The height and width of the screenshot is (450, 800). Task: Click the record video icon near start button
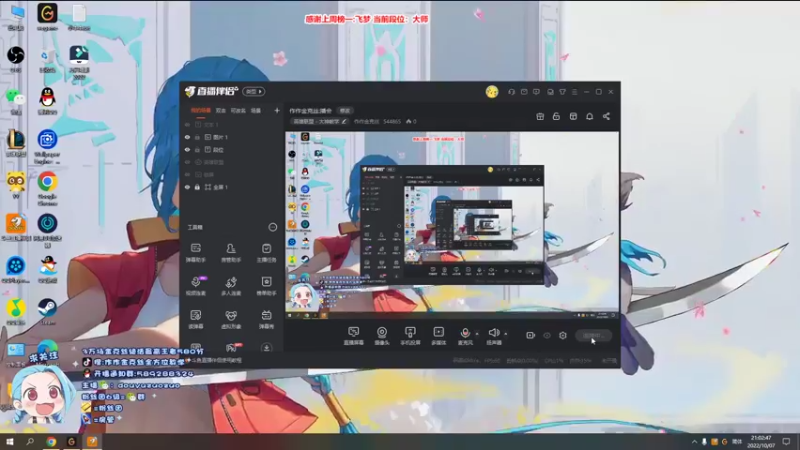click(x=530, y=335)
